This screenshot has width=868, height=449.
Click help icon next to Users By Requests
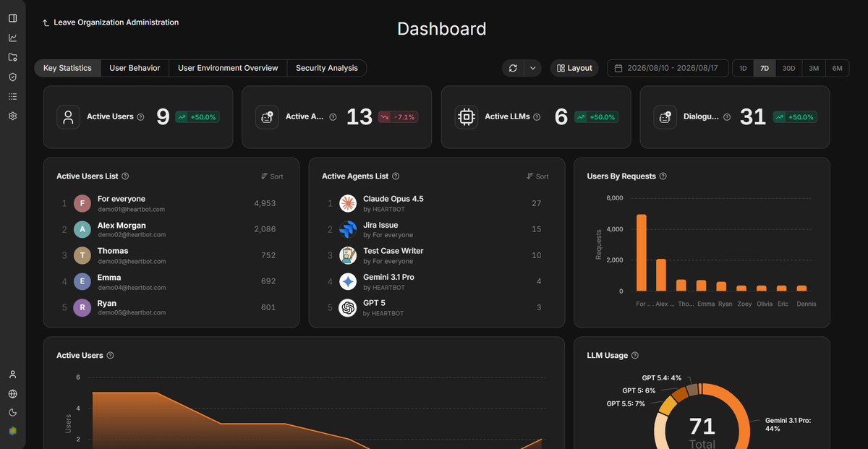(x=663, y=176)
